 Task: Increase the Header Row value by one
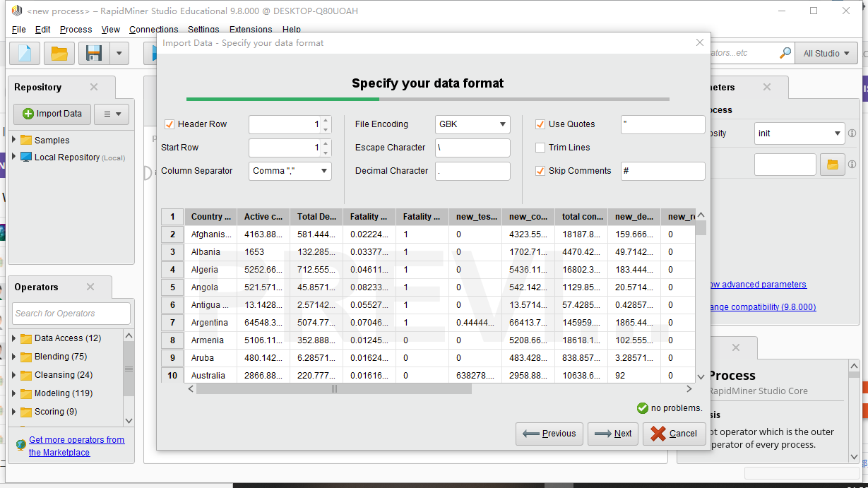click(326, 120)
